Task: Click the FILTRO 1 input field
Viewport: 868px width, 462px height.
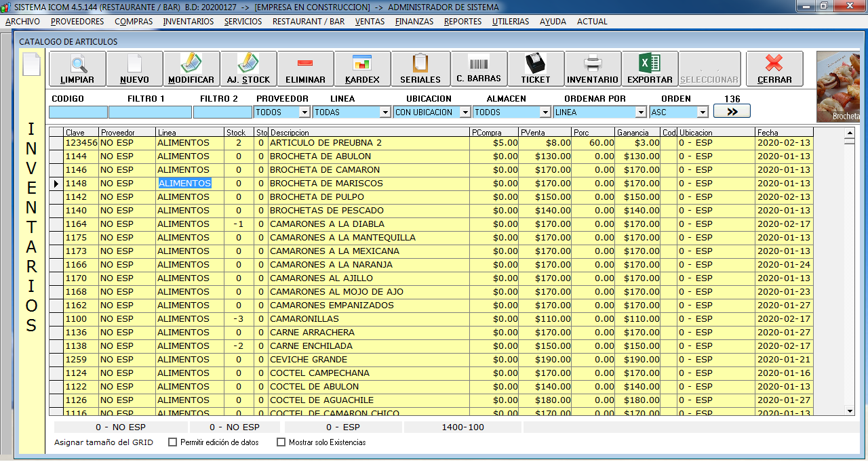Action: (x=150, y=112)
